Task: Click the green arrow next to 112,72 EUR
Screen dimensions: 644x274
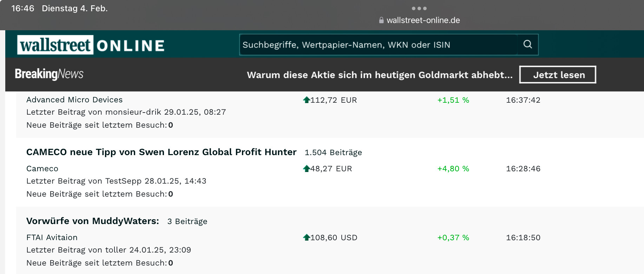Action: 306,100
